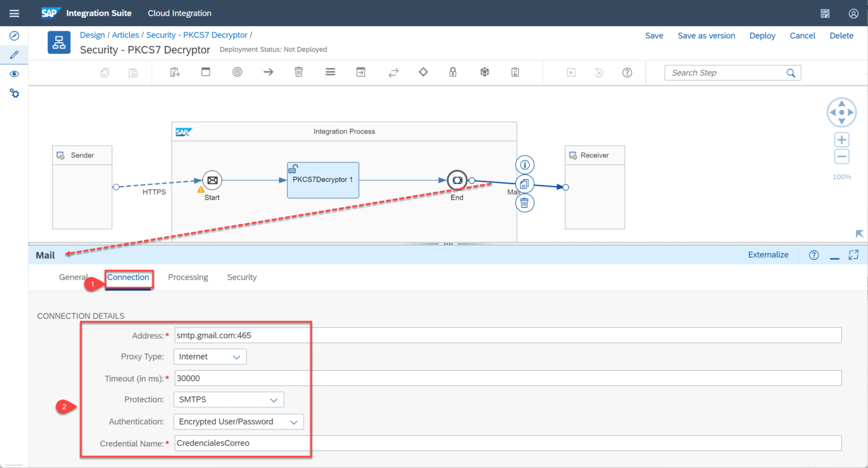Click the copy icon beside Mail connector
868x468 pixels.
525,184
